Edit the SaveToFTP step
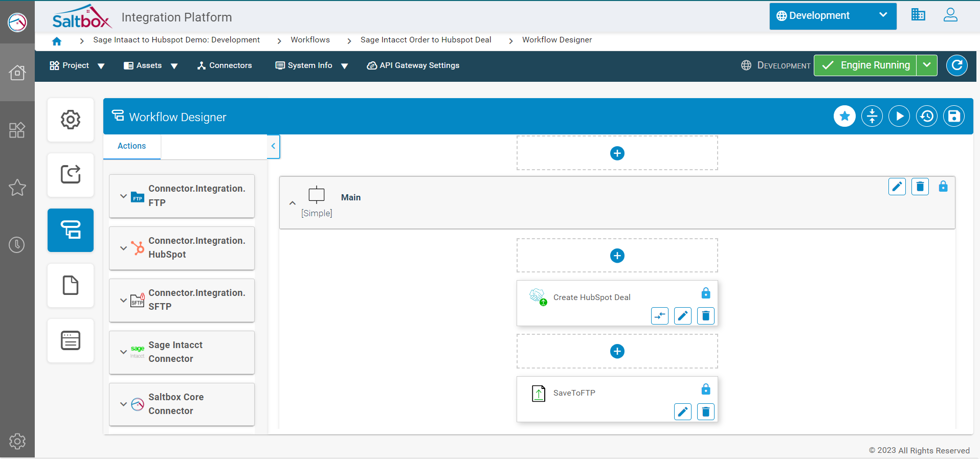 point(682,412)
